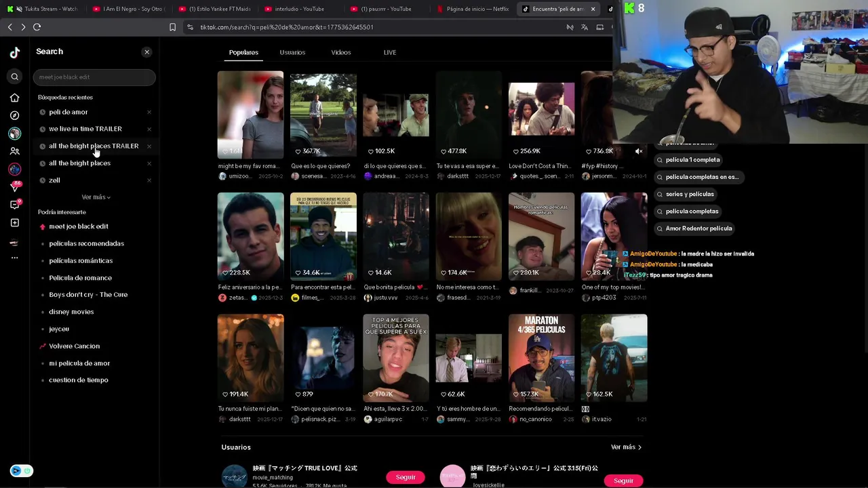The image size is (868, 488).
Task: Switch to the Videos tab
Action: pos(341,52)
